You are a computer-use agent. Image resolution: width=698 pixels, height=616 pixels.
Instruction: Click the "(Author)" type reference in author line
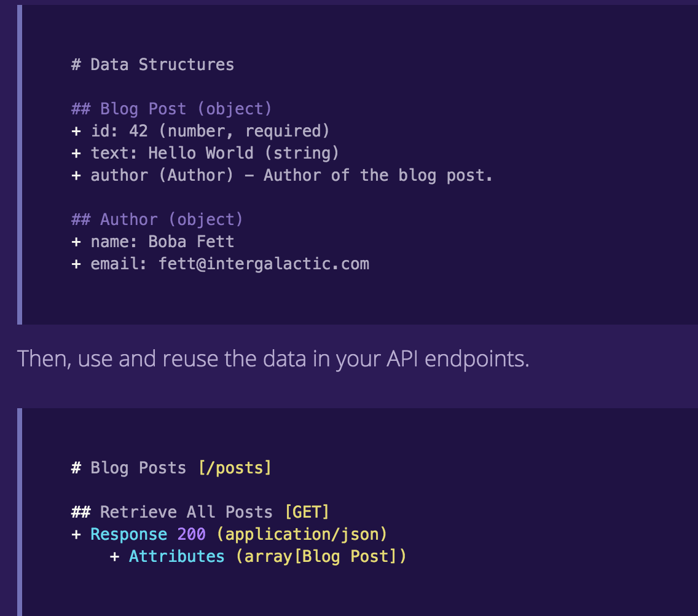196,175
